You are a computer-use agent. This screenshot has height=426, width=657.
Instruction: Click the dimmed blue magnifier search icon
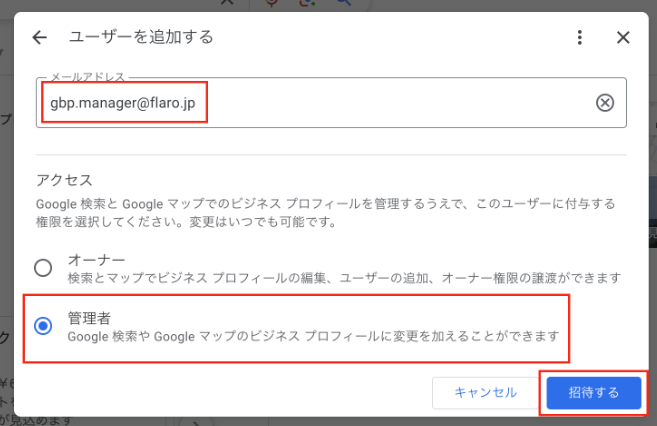coord(344,2)
